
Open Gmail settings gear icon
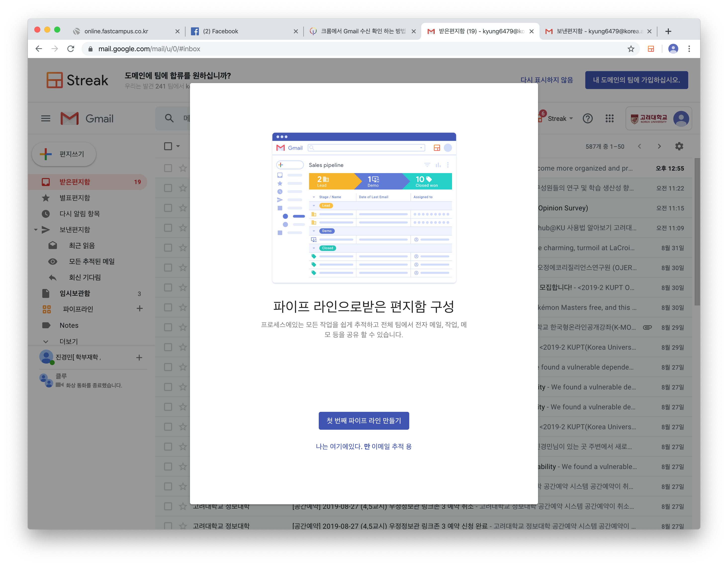coord(679,146)
